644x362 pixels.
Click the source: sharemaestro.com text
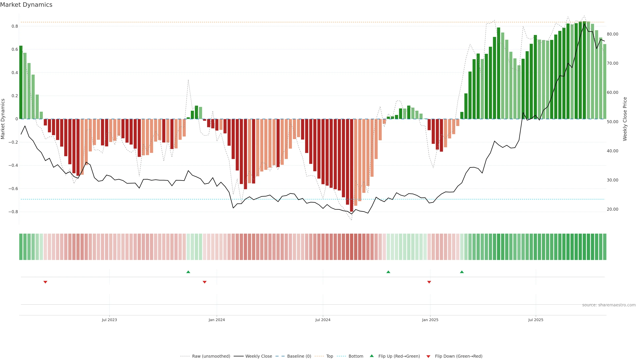pos(609,305)
